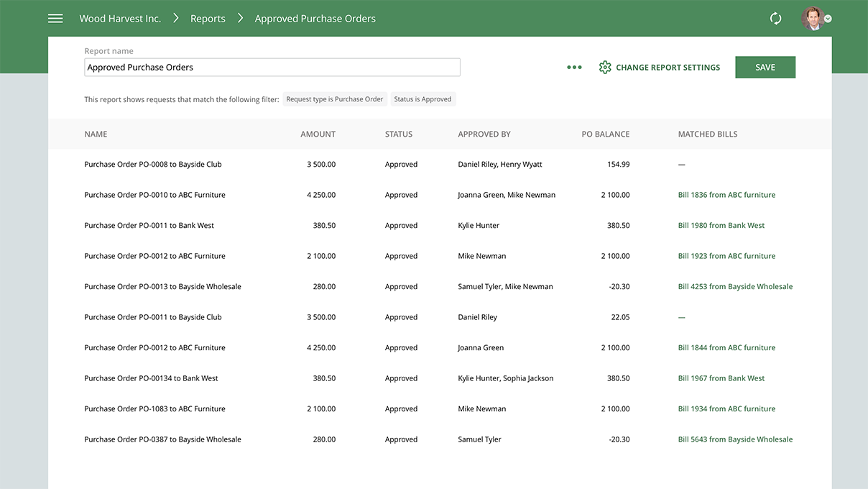Open Bill 1836 from ABC furniture
Viewport: 868px width, 489px height.
coord(726,194)
